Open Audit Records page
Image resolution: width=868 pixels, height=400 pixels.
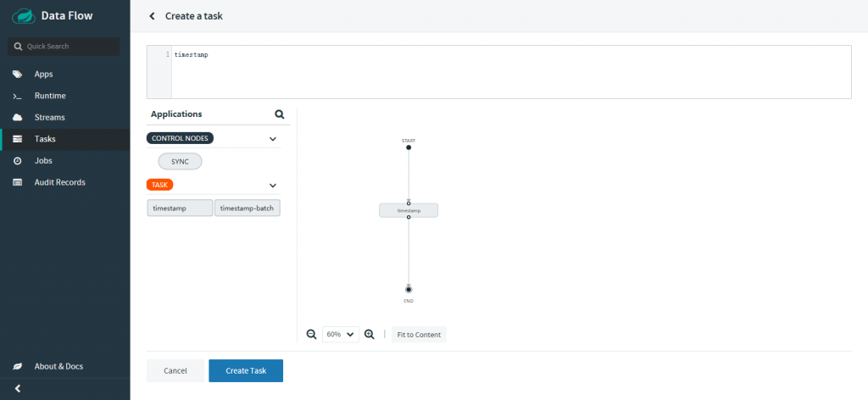[59, 182]
